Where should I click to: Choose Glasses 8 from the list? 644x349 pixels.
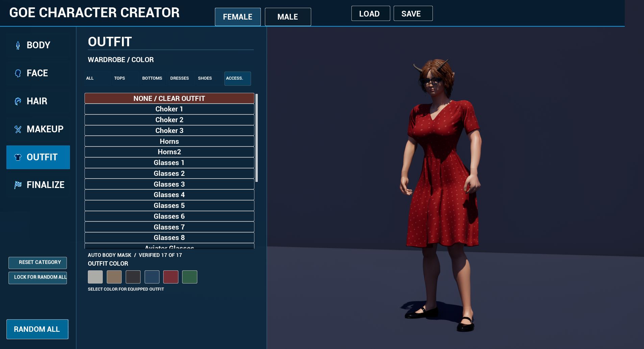(169, 238)
